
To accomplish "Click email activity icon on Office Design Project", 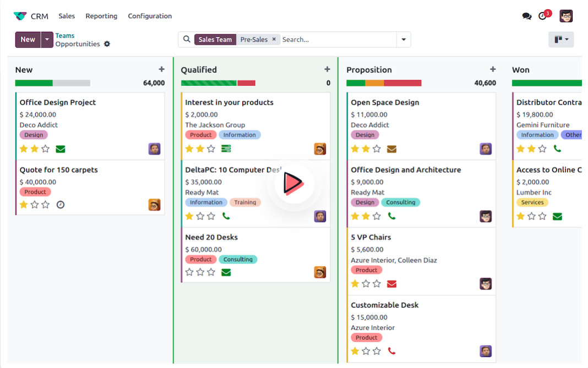I will coord(61,149).
